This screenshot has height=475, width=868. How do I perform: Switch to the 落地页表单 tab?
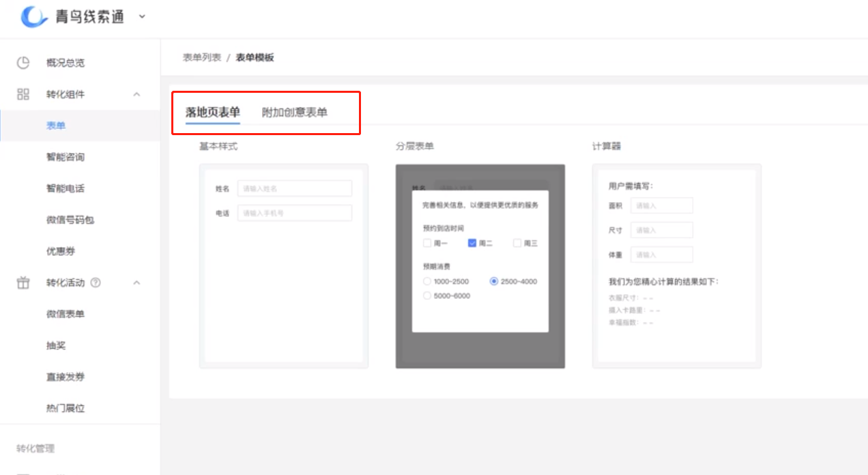pos(213,113)
